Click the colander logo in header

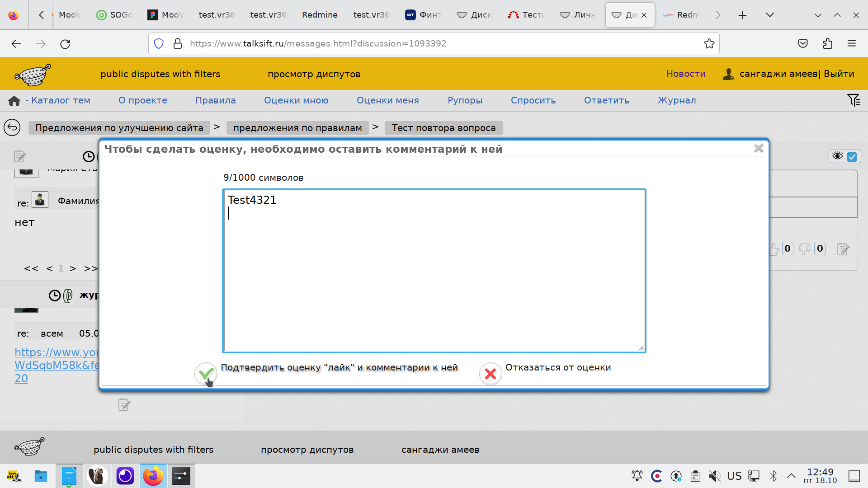click(33, 75)
